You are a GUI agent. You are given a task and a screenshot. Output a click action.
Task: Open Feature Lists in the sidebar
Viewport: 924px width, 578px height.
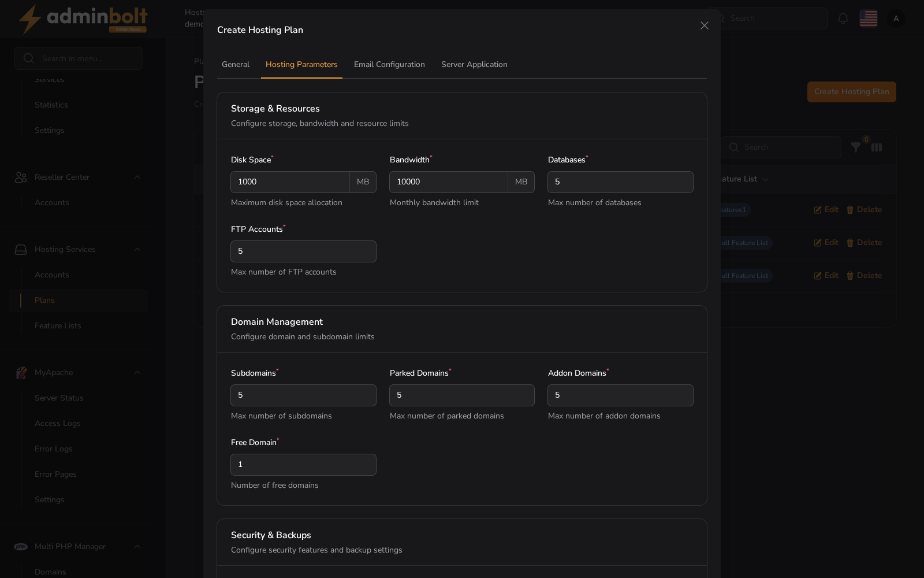[x=58, y=326]
